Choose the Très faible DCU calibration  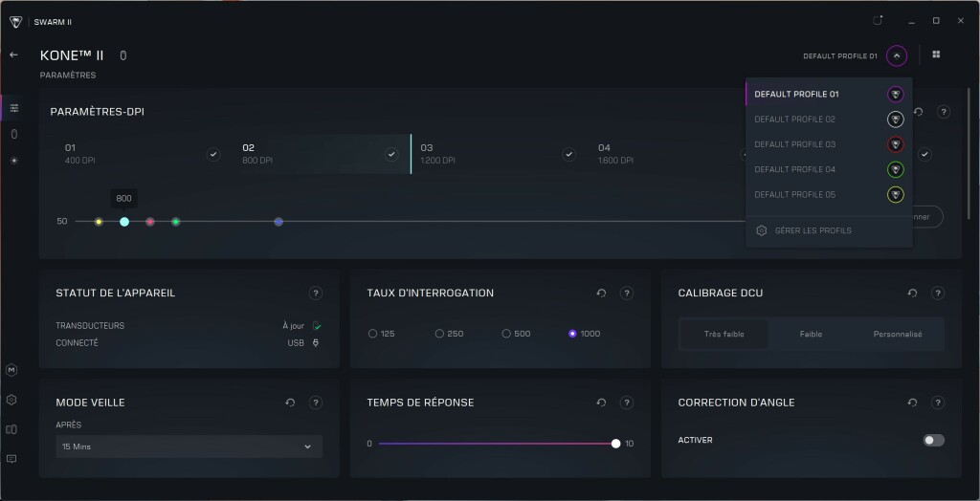point(724,335)
